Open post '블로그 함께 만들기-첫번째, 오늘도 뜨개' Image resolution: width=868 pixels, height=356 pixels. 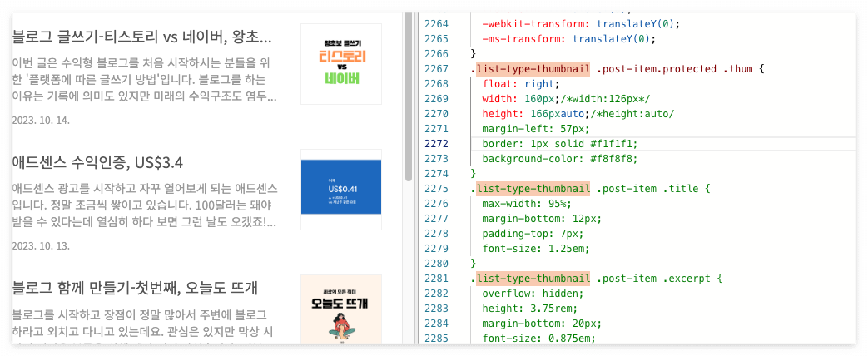click(135, 288)
